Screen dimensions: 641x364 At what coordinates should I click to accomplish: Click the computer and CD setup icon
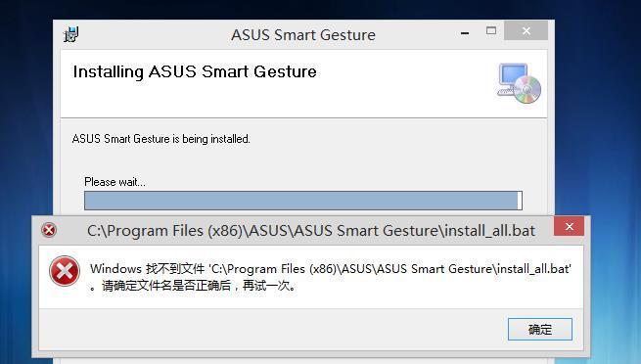tap(520, 83)
